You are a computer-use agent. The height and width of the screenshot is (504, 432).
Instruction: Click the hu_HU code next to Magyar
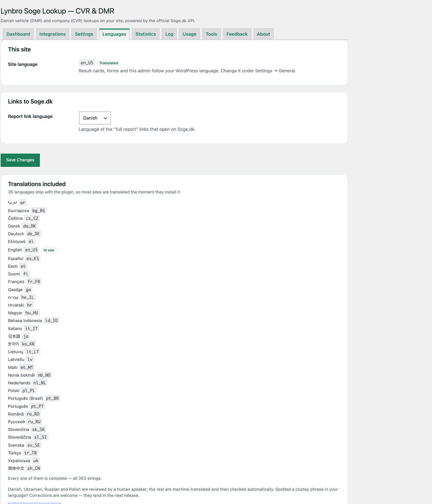pos(32,313)
